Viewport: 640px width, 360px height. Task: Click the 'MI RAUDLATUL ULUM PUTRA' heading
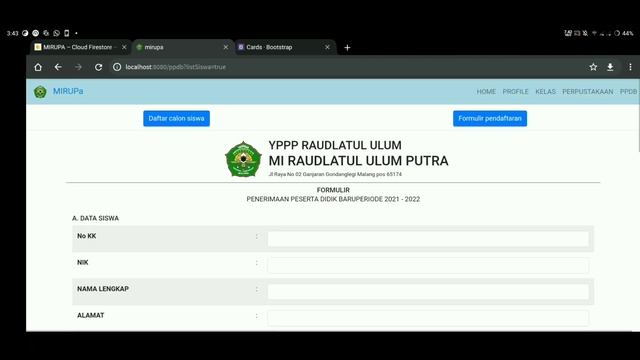358,161
